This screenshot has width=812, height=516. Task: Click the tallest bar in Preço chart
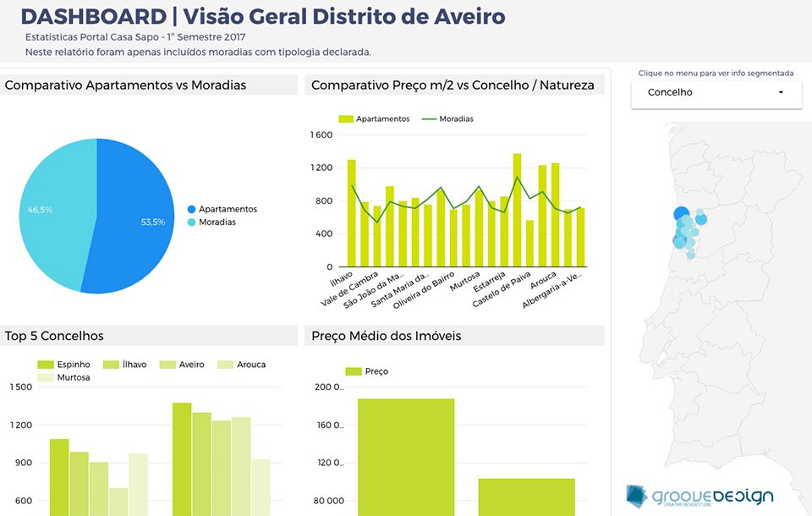406,457
